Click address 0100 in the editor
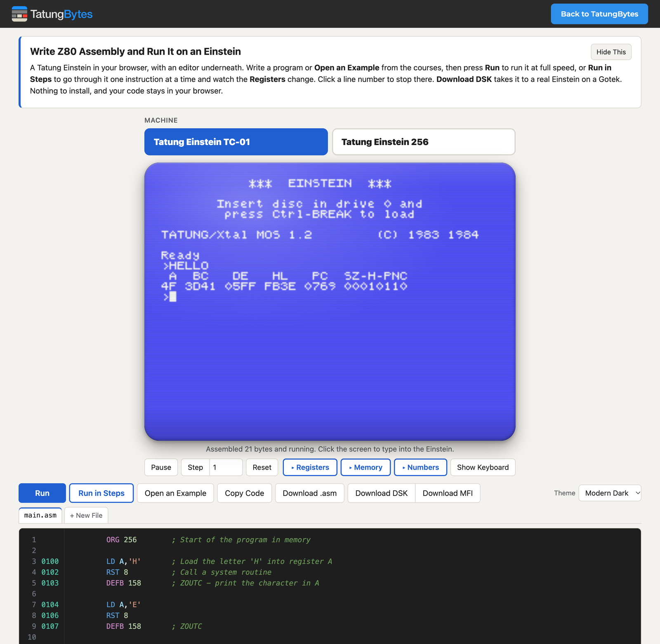This screenshot has width=660, height=644. pos(50,561)
